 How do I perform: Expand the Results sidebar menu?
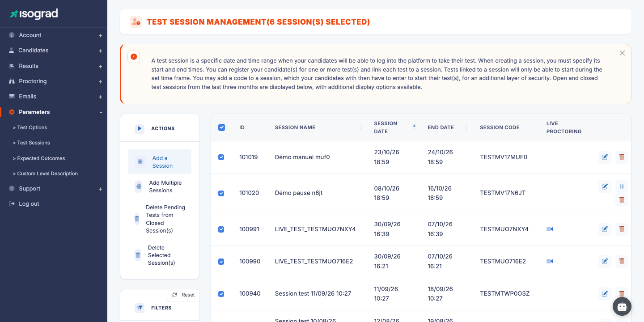(x=54, y=66)
